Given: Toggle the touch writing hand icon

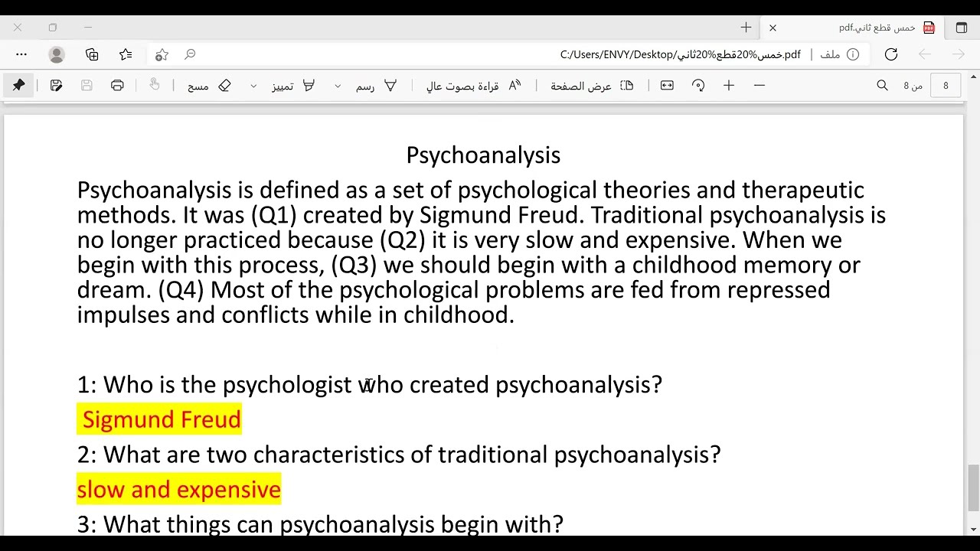Looking at the screenshot, I should pos(155,85).
